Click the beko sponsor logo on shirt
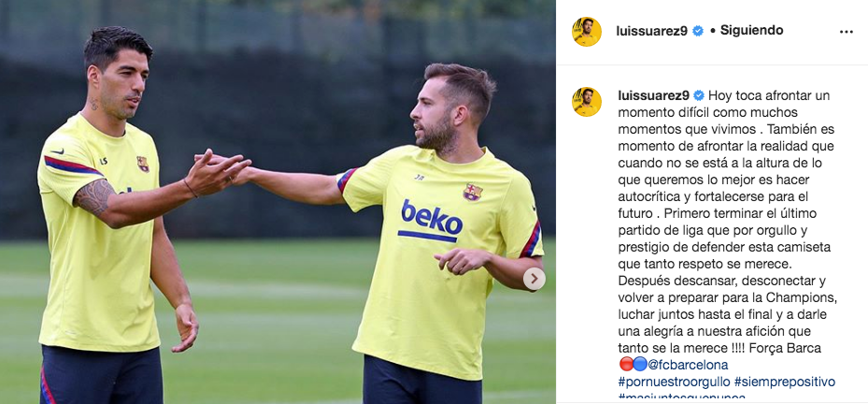This screenshot has height=404, width=868. 431,221
